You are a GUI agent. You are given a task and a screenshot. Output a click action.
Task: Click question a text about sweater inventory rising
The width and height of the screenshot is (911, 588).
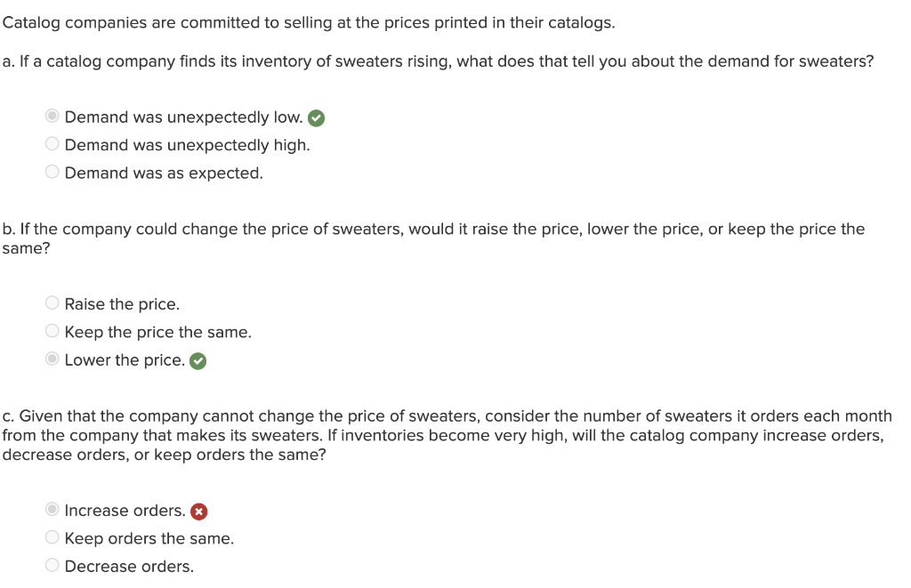[x=438, y=61]
